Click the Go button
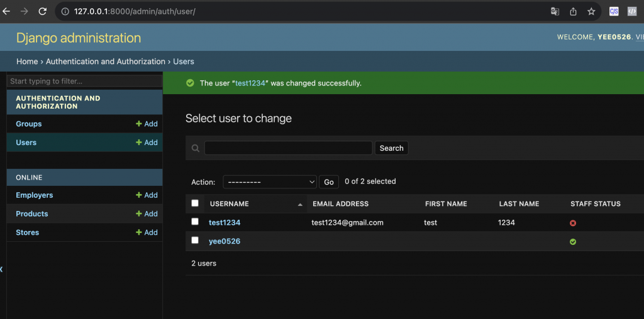 click(x=328, y=181)
